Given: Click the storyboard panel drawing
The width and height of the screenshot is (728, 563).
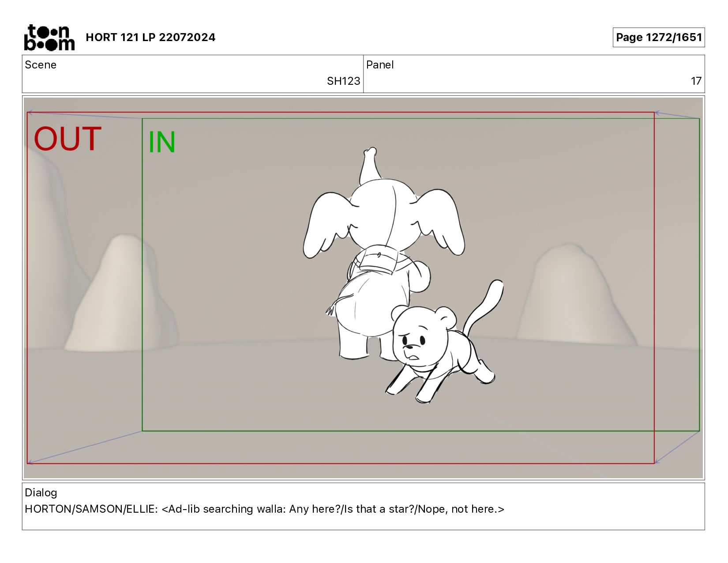Looking at the screenshot, I should (363, 288).
